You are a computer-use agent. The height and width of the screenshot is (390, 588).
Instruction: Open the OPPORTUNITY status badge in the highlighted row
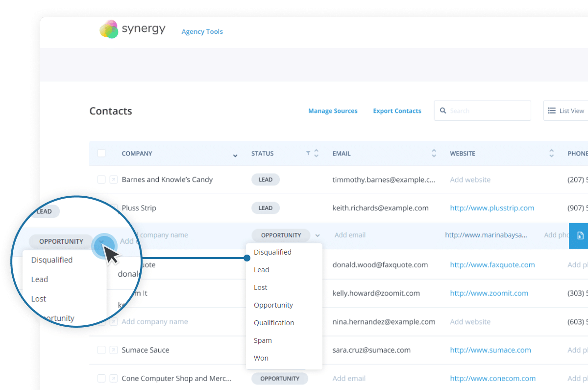click(281, 235)
